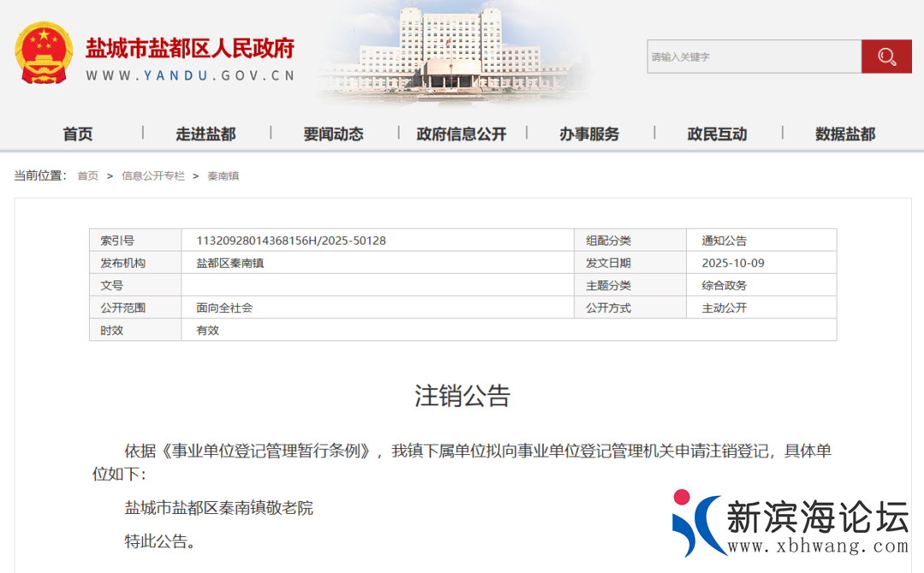Click the 盐城市盐都区人民政府 site title

[190, 47]
